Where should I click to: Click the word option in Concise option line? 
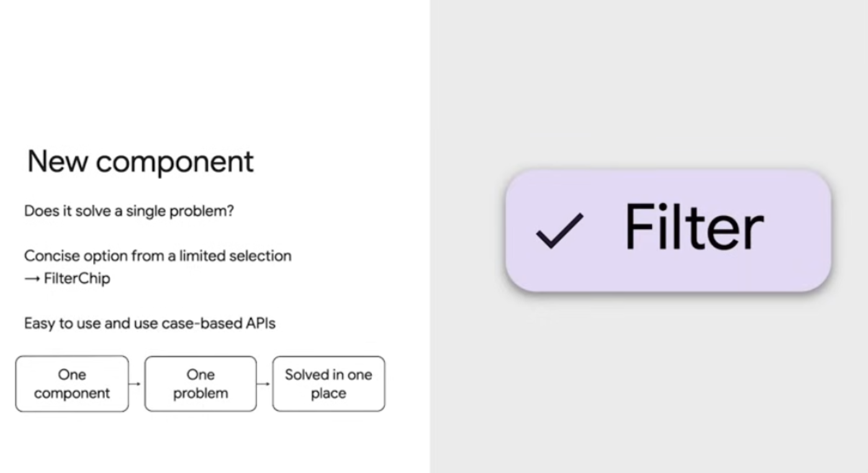point(94,256)
